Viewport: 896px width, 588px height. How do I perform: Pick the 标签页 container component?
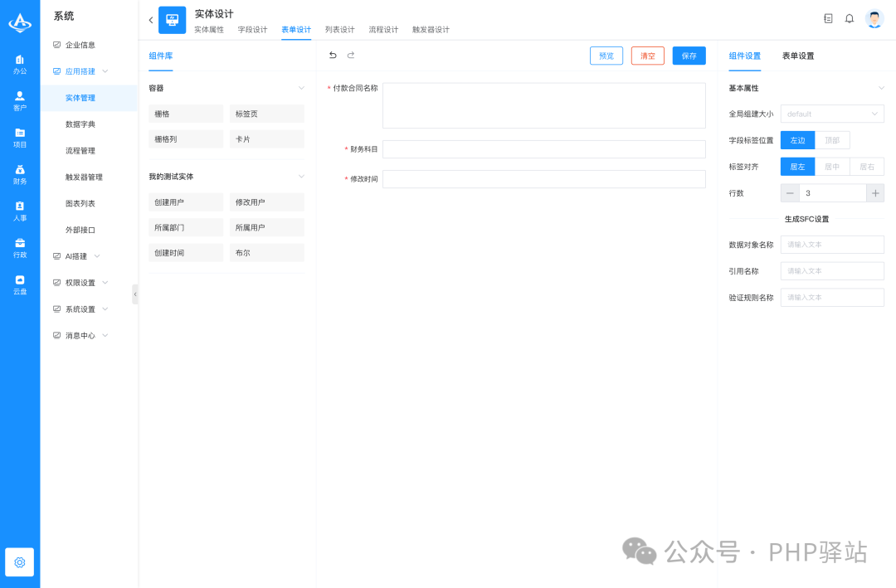pos(267,114)
